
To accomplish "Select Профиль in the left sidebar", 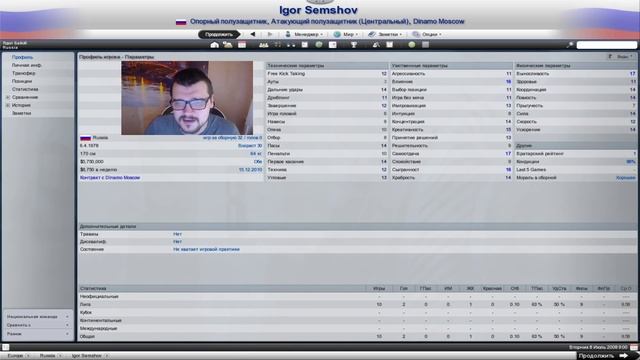I will point(22,57).
